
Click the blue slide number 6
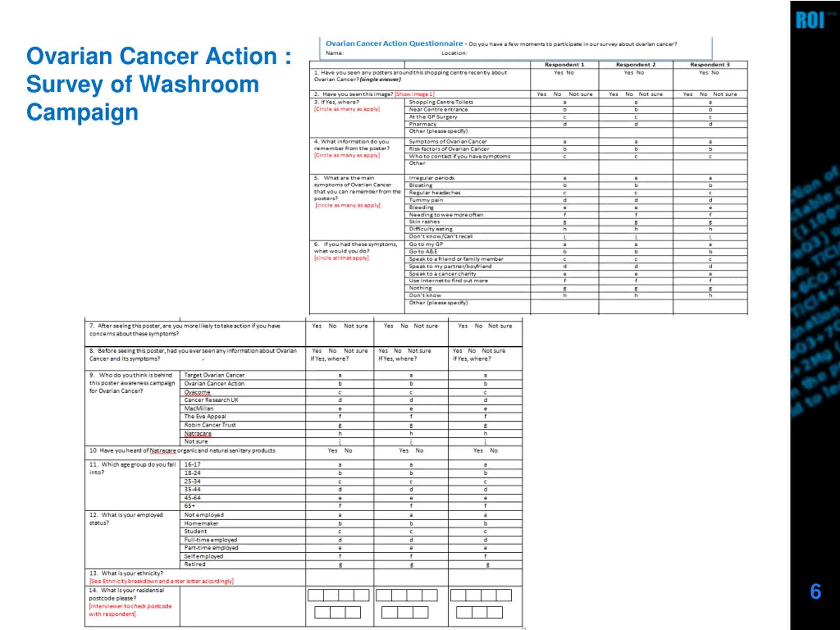(x=815, y=591)
